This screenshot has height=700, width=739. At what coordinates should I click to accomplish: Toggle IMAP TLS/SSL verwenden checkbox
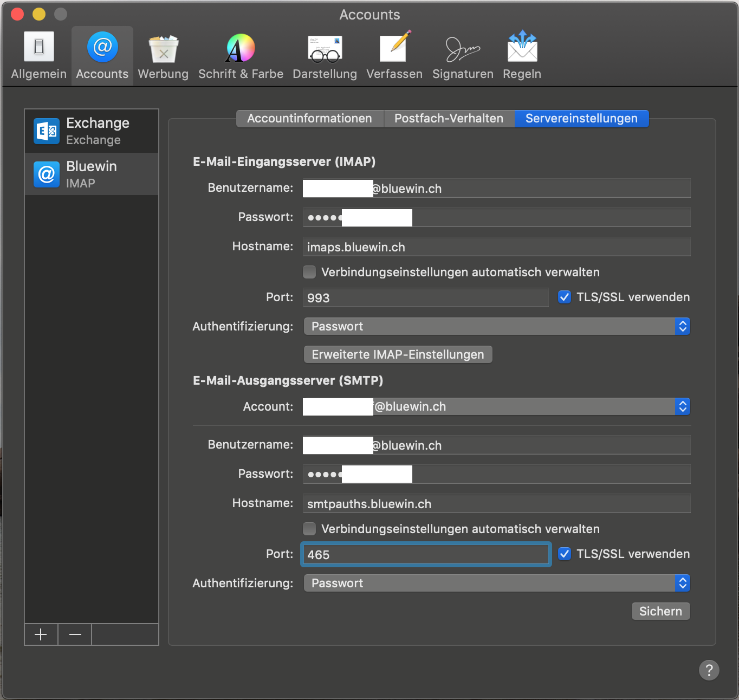click(565, 297)
